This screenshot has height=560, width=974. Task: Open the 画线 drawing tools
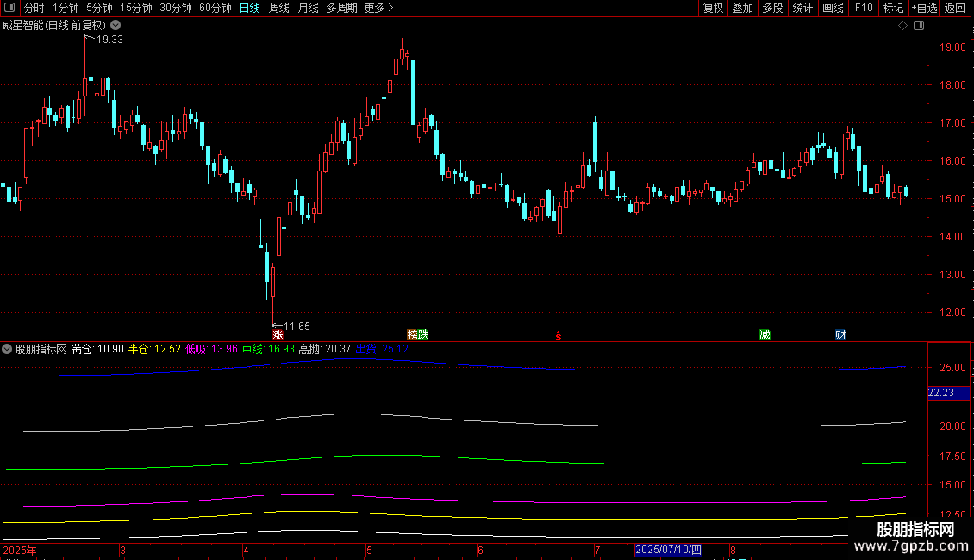(x=833, y=9)
